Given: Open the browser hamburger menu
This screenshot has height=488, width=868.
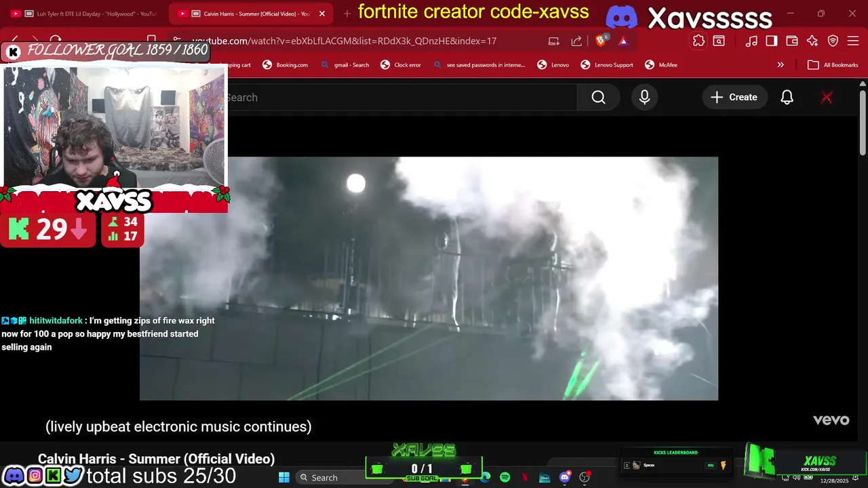Looking at the screenshot, I should 853,41.
